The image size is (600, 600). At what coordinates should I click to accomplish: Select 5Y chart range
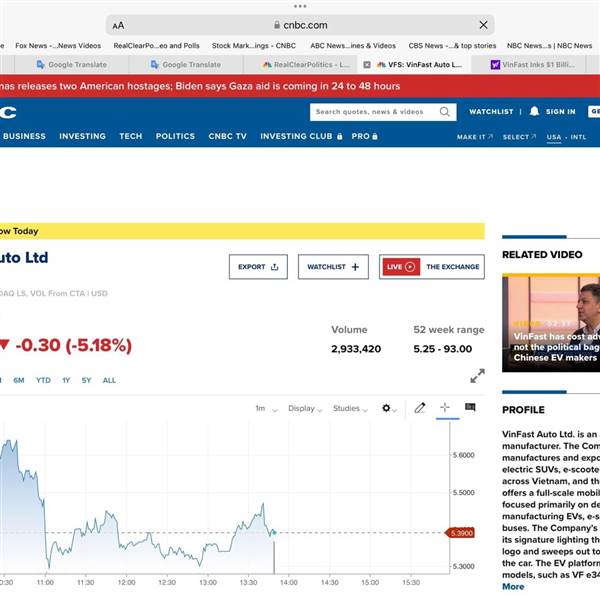pyautogui.click(x=86, y=380)
